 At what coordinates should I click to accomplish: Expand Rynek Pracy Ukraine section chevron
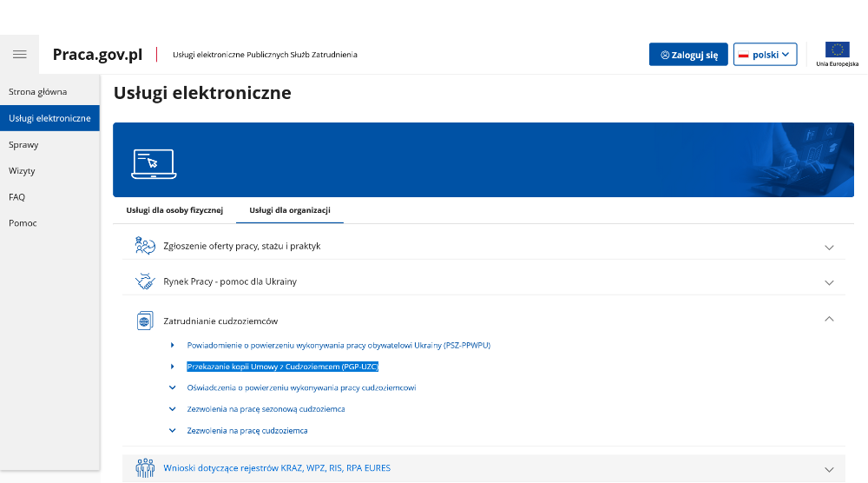coord(829,282)
